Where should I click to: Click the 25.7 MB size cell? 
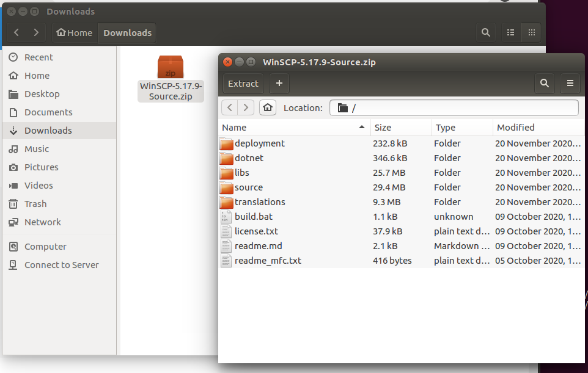click(x=389, y=173)
